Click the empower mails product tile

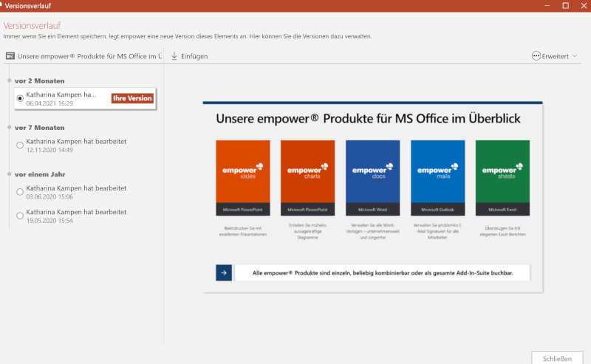(x=437, y=178)
